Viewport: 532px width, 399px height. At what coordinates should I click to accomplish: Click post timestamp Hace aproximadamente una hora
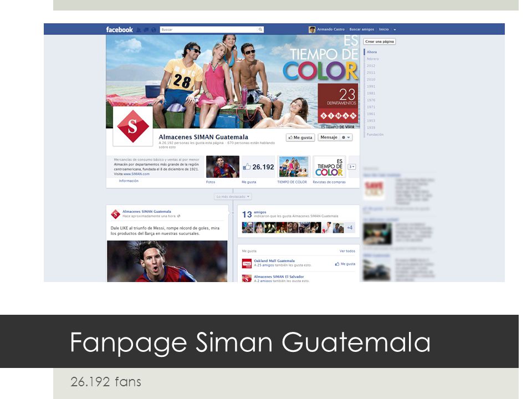[149, 216]
